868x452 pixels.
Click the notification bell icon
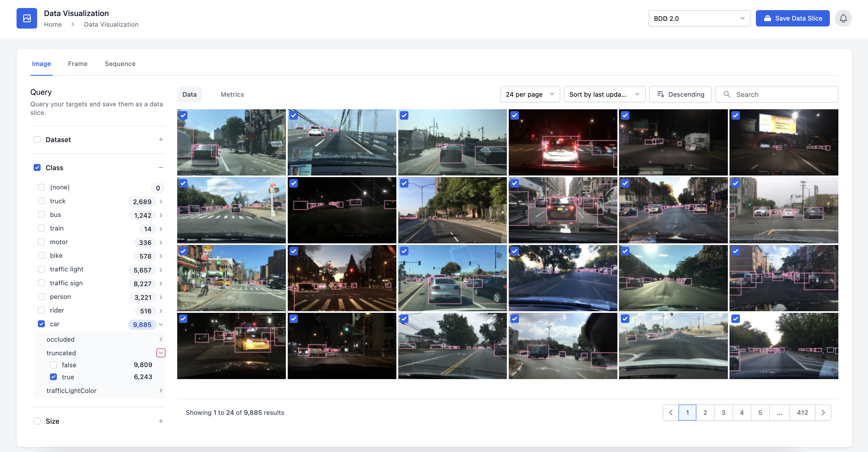coord(843,18)
